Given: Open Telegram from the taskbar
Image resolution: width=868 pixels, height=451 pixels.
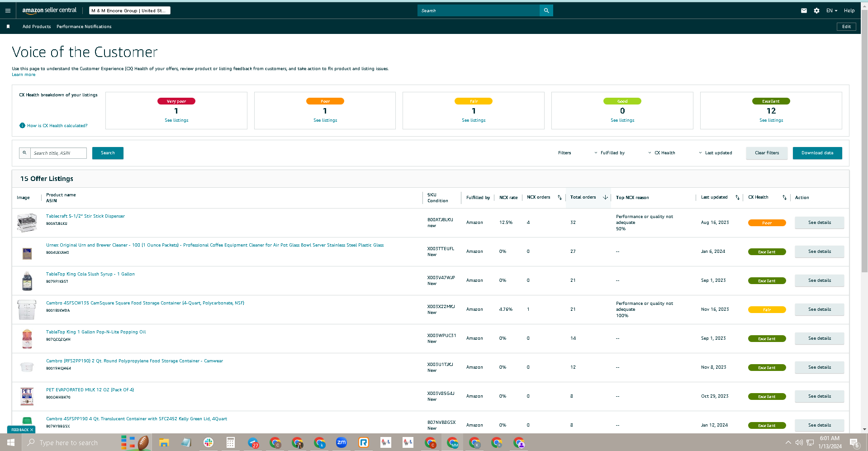Looking at the screenshot, I should (253, 442).
